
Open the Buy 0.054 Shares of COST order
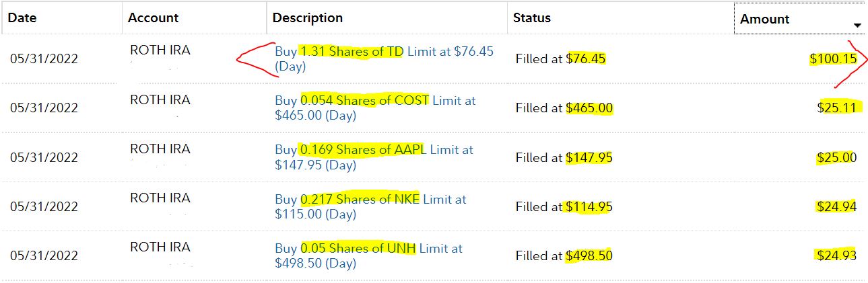375,108
